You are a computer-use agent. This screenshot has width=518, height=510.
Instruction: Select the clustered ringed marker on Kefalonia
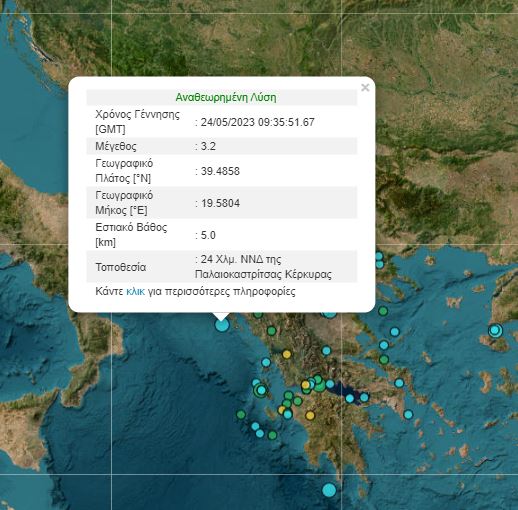point(261,390)
